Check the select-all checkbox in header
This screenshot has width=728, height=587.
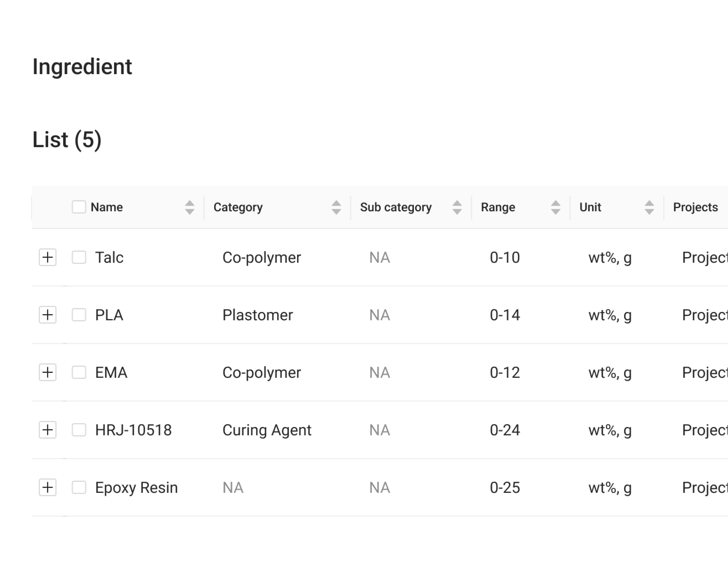[79, 207]
